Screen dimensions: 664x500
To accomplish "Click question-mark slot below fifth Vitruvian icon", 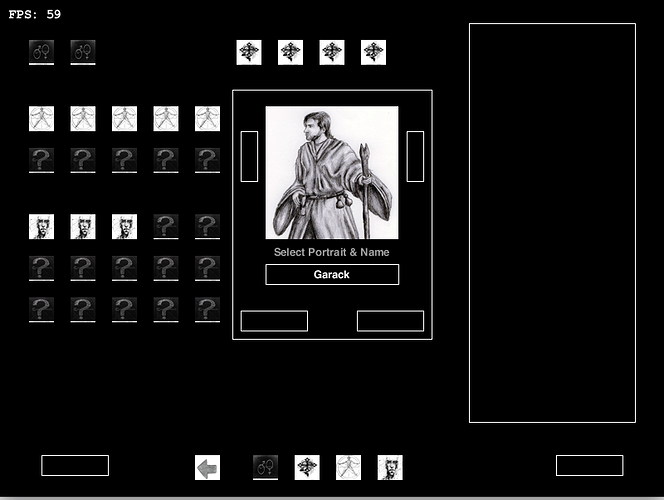I will click(x=208, y=160).
